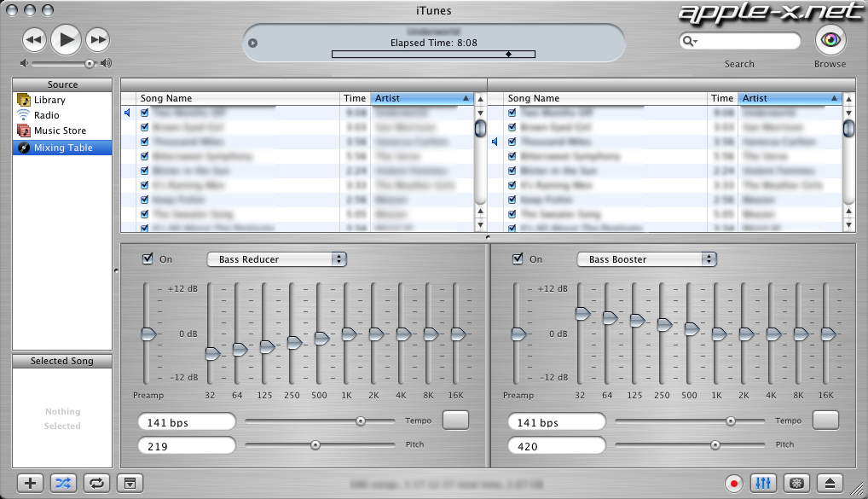Click the speaker icon in left song list

point(127,113)
